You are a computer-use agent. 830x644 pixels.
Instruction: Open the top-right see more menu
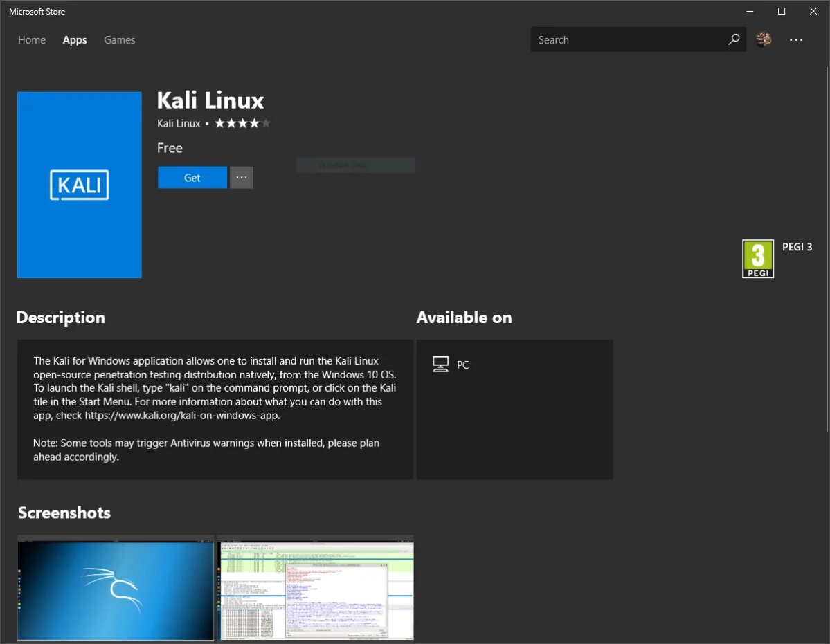[x=795, y=39]
